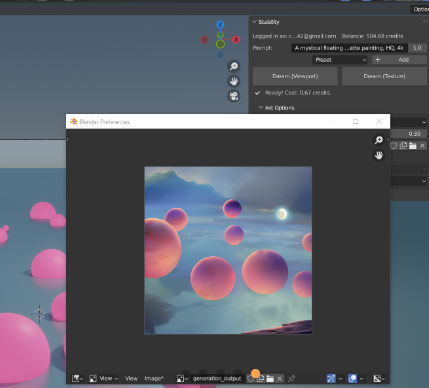Click the open folder icon in the Stability panel
The height and width of the screenshot is (388, 429).
click(x=413, y=146)
